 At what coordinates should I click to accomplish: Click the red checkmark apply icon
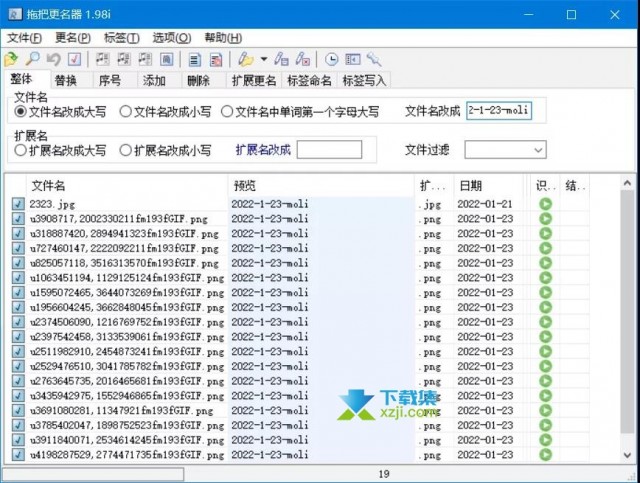click(74, 60)
